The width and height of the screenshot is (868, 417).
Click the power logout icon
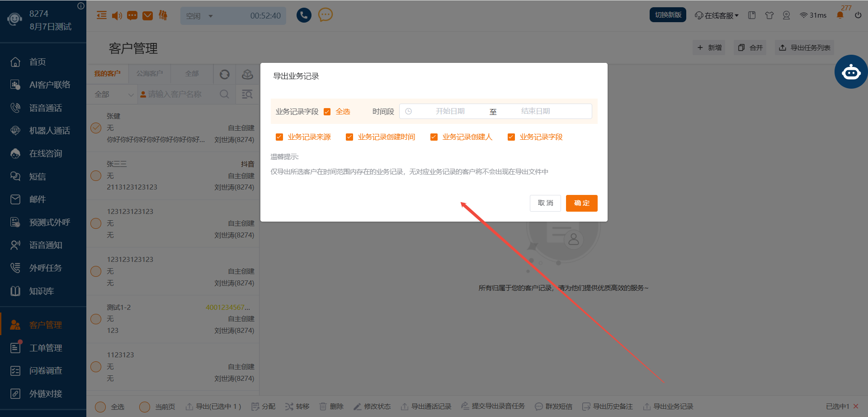(858, 15)
